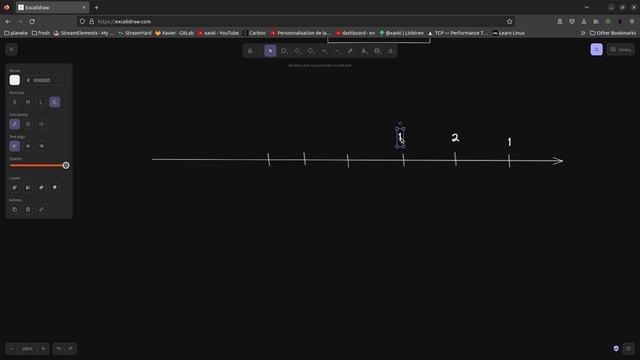The width and height of the screenshot is (640, 360).
Task: Set font size to Small
Action: tap(15, 102)
